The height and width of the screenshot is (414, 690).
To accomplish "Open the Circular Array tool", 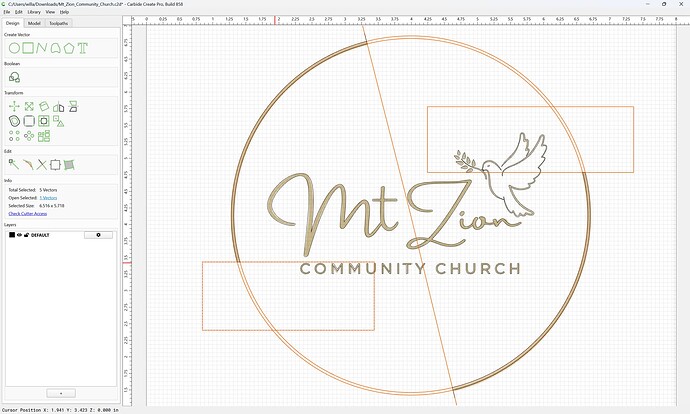I will coord(29,136).
